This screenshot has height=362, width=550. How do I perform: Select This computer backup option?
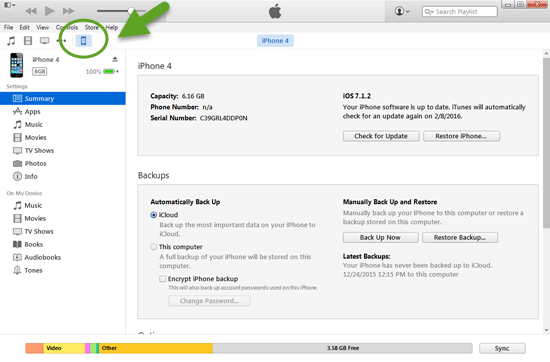point(154,247)
